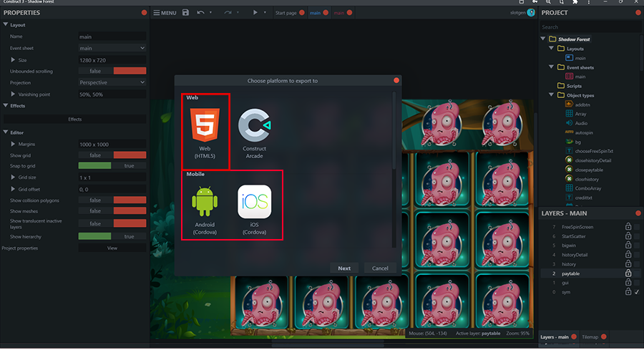Pick the Android (Cordova) export option
This screenshot has width=644, height=350.
205,210
